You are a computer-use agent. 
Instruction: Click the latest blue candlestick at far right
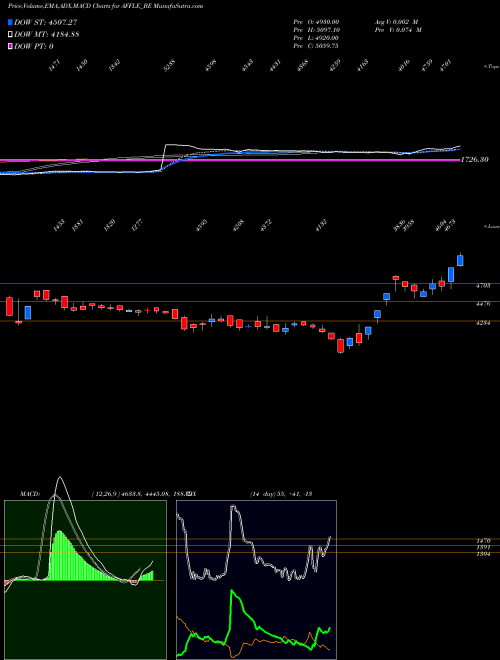tap(460, 261)
